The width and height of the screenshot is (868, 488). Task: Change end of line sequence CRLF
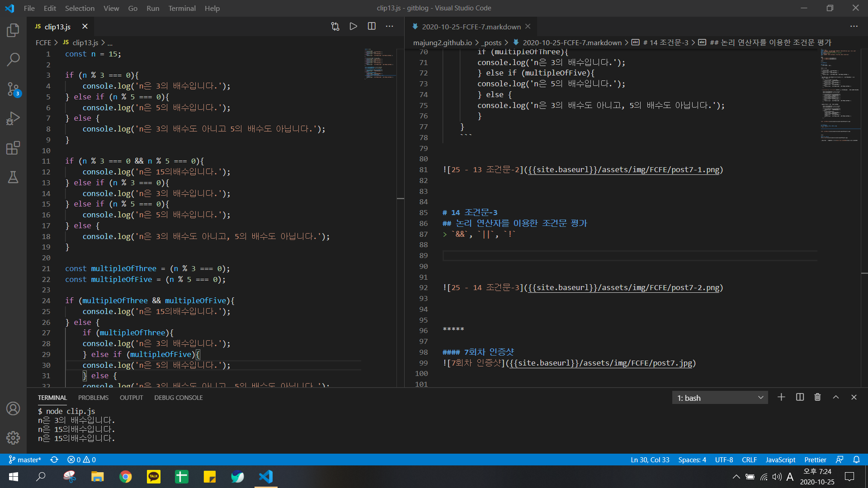pos(749,460)
